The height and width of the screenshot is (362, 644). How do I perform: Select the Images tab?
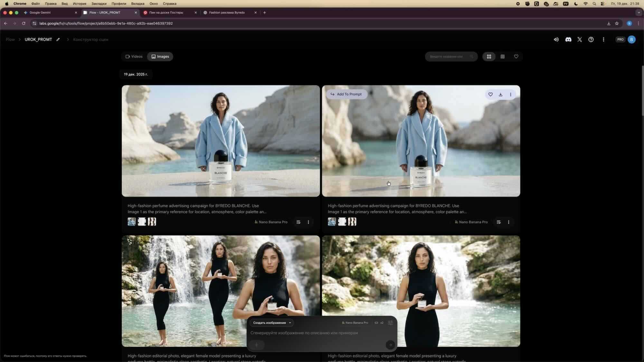[x=160, y=56]
